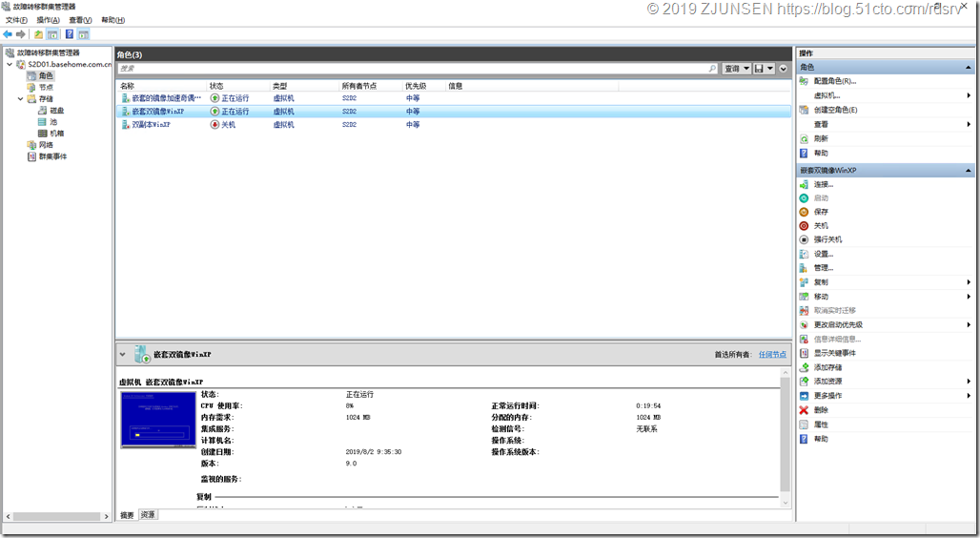This screenshot has width=980, height=538.
Task: Collapse the 嵌套双镜像WinXP details pane chevron
Action: tap(122, 354)
